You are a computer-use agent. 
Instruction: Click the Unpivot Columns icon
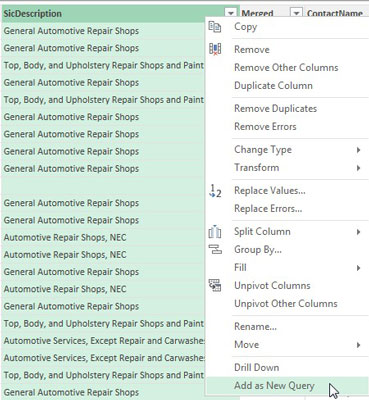click(215, 286)
